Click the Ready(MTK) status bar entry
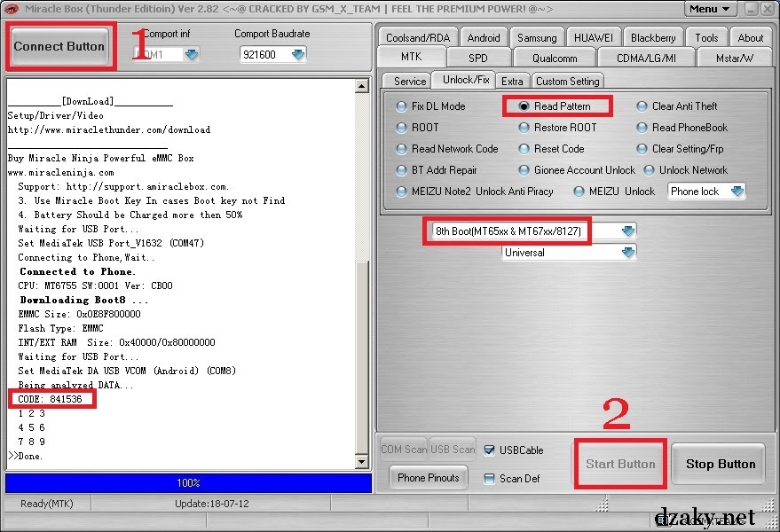Screen dimensions: 780x532 [47, 504]
